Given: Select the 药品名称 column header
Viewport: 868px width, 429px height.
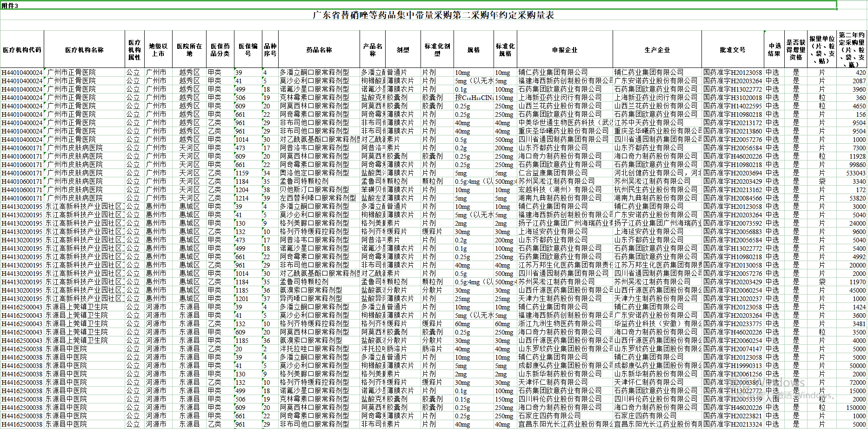Looking at the screenshot, I should [319, 50].
